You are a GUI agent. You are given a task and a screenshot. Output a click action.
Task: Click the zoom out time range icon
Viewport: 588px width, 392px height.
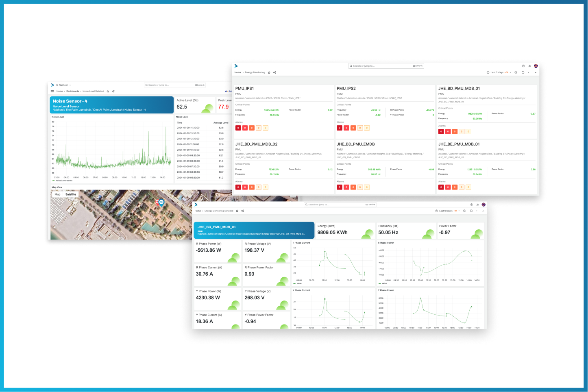516,72
